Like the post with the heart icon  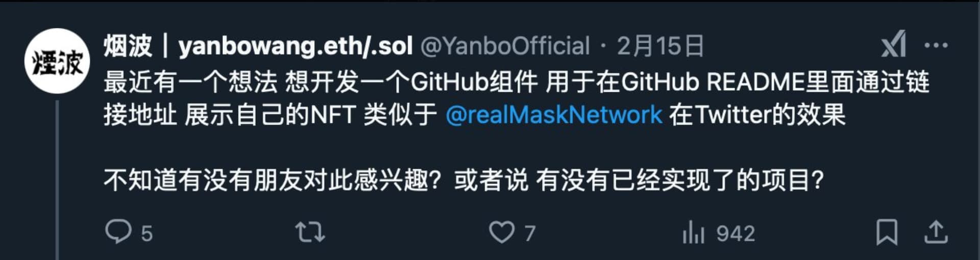[x=502, y=232]
